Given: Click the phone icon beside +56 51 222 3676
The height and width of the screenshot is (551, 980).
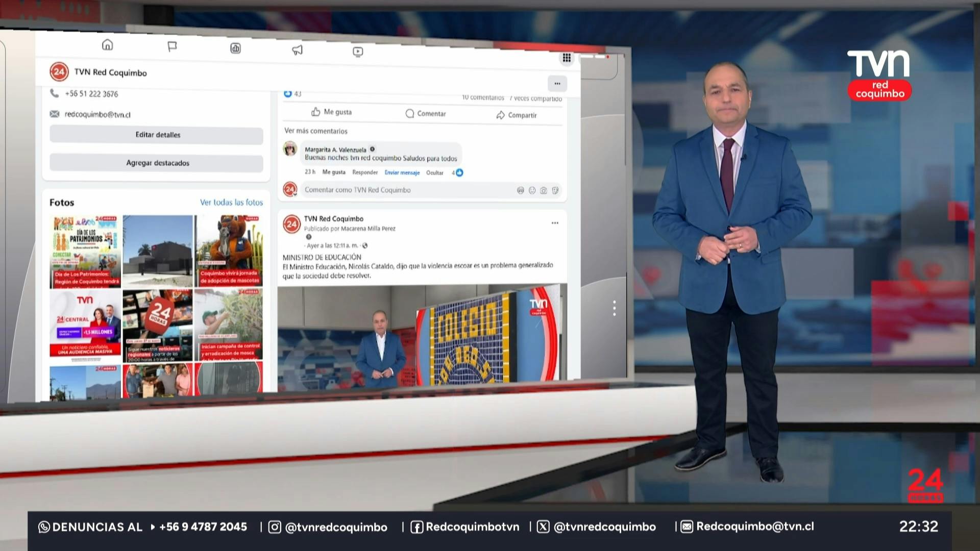Looking at the screenshot, I should [x=54, y=93].
